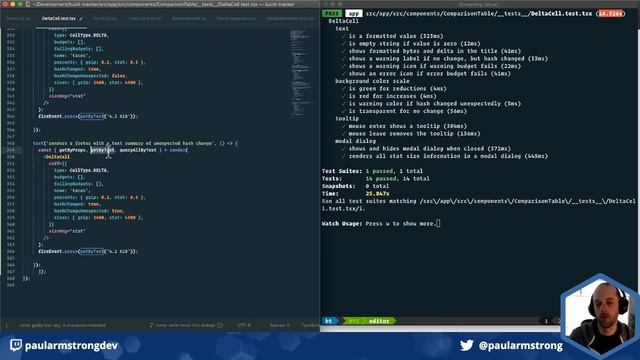Viewport: 640px width, 360px height.
Task: Click getByProps in the destructuring line
Action: coord(73,150)
